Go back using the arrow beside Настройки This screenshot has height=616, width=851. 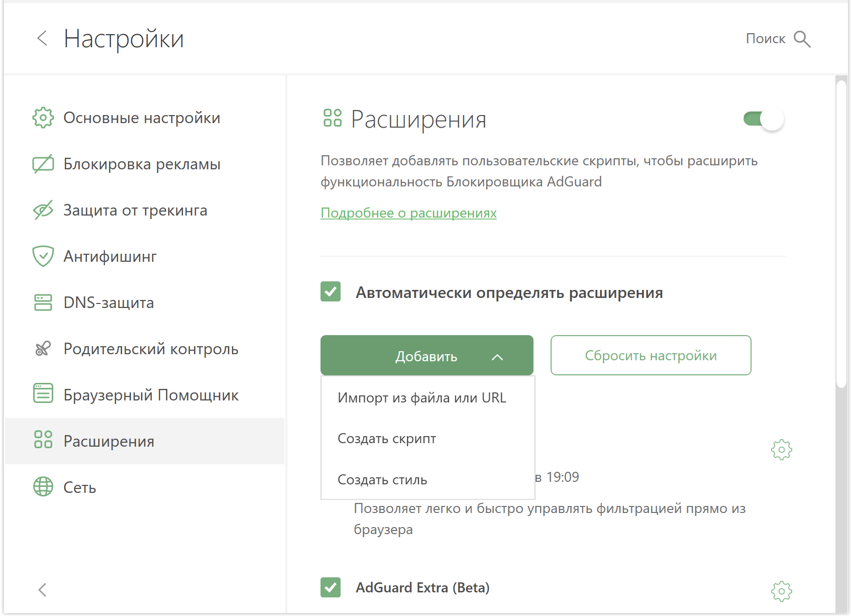click(42, 38)
